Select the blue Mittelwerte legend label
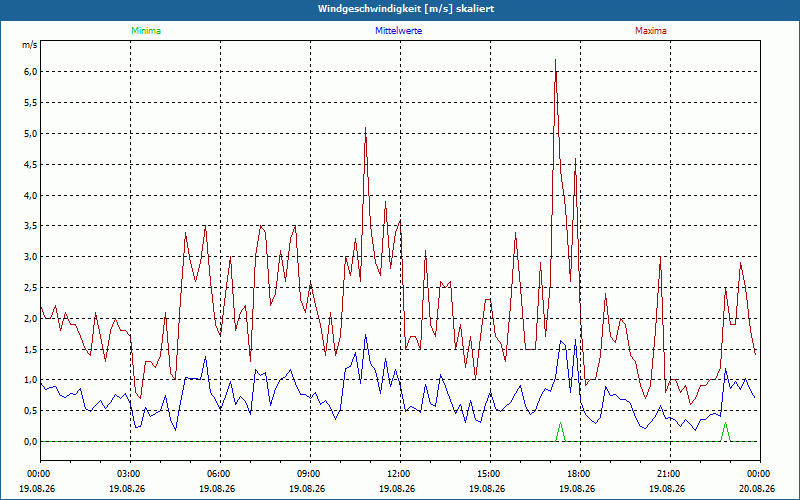This screenshot has width=800, height=500. pos(398,31)
